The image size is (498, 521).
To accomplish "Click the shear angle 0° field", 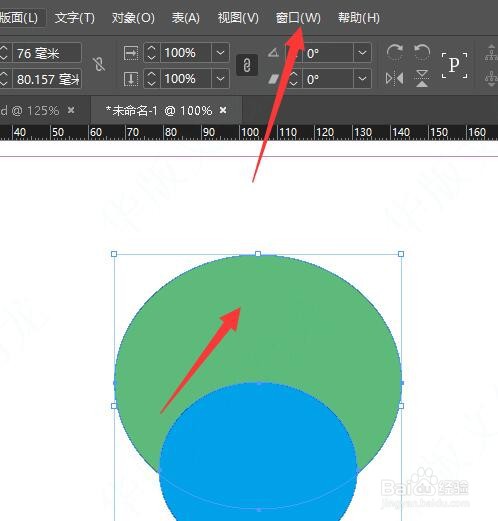I will 328,79.
